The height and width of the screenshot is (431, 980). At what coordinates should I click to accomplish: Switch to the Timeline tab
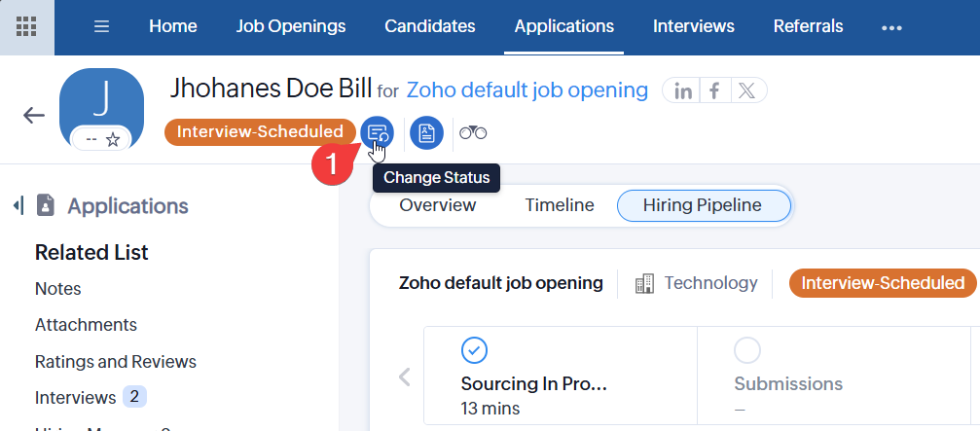[x=560, y=205]
